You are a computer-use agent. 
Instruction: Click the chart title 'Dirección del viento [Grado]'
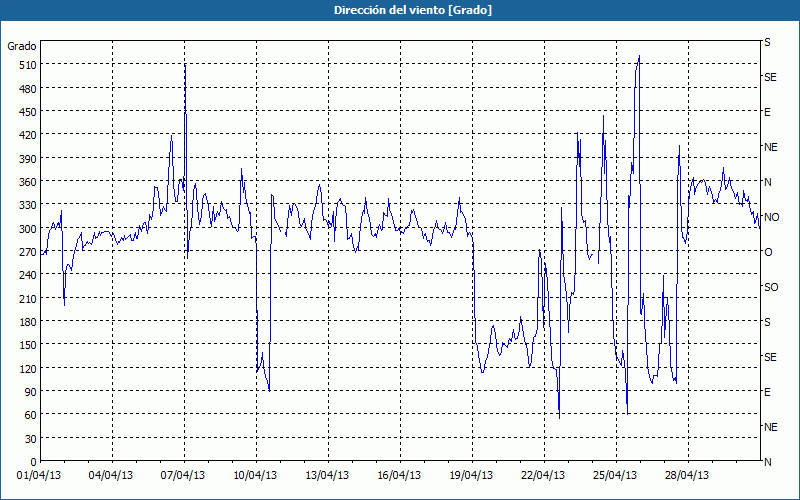tap(413, 10)
